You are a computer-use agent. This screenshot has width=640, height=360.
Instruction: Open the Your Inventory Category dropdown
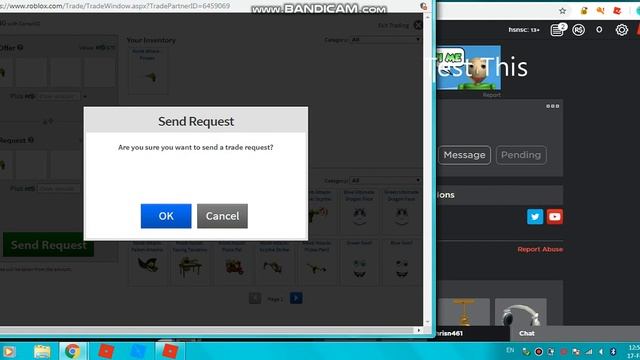coord(385,40)
